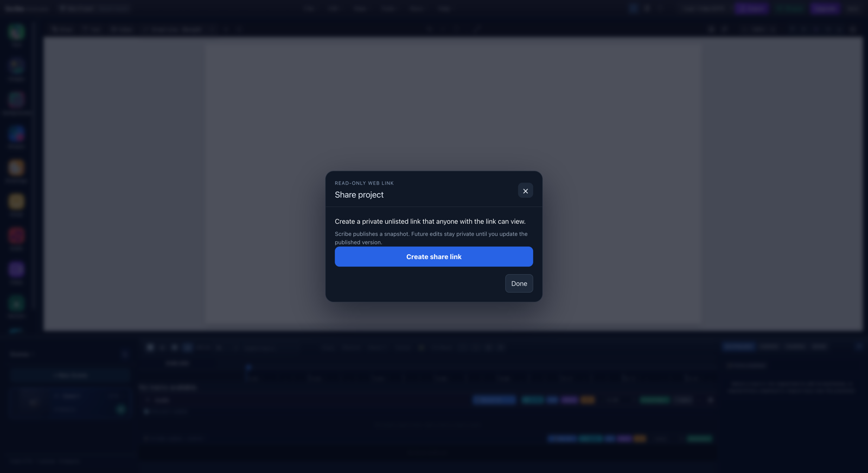Select the wide blue clip in the timeline track
This screenshot has width=868, height=473.
pos(494,400)
